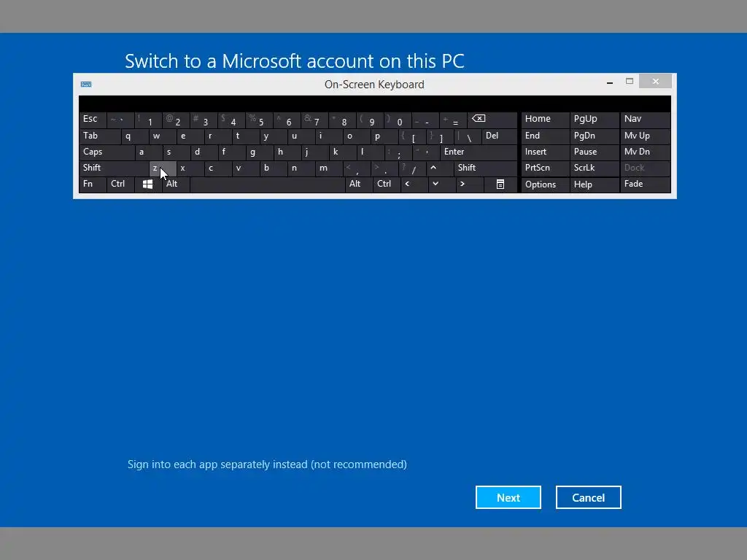Click the Insert key
747x560 pixels.
[545, 152]
